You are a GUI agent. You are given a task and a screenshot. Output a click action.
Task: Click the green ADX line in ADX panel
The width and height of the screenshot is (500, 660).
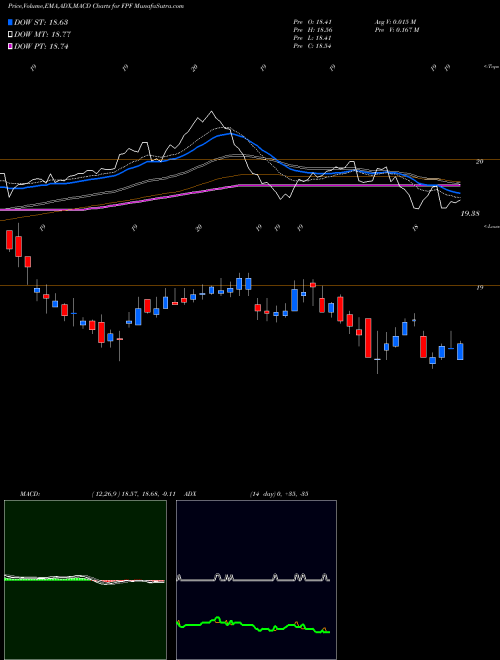pos(253,625)
